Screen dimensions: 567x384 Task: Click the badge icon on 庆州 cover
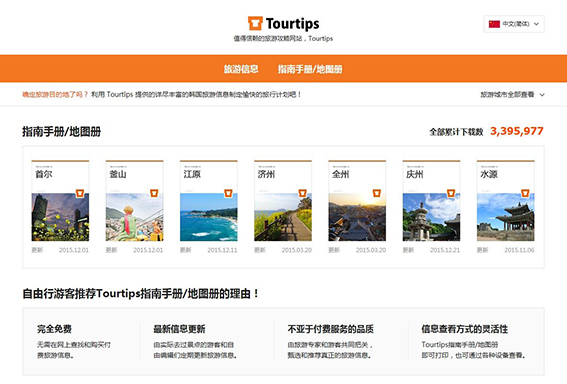451,193
